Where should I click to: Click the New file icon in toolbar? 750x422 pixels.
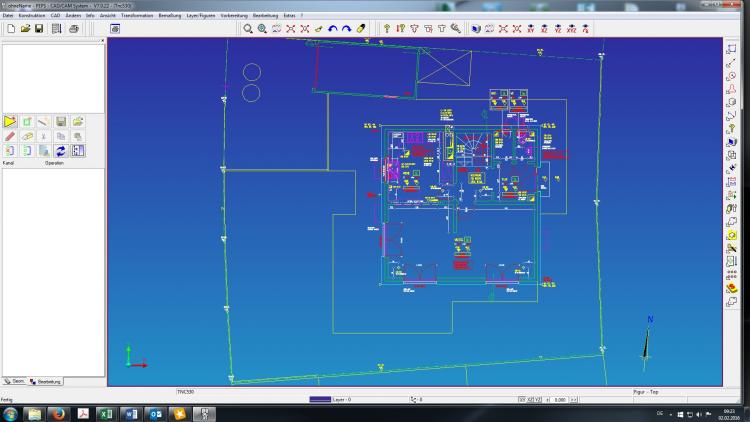point(10,29)
